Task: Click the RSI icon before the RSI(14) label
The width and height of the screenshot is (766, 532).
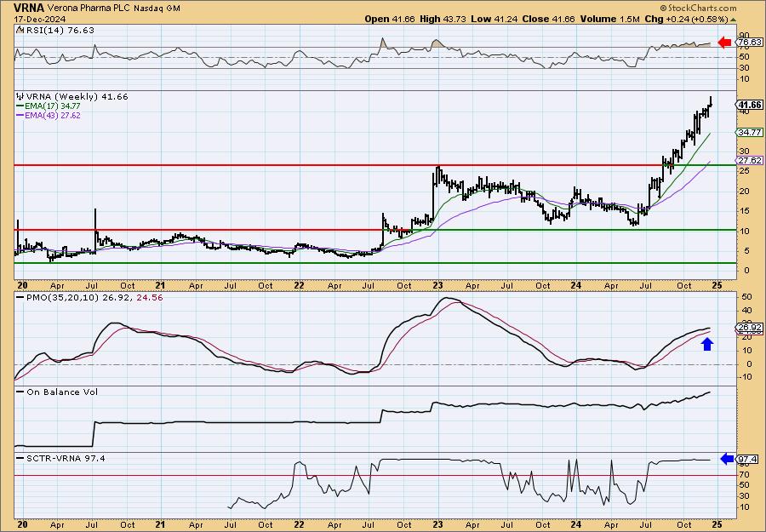Action: pos(20,31)
